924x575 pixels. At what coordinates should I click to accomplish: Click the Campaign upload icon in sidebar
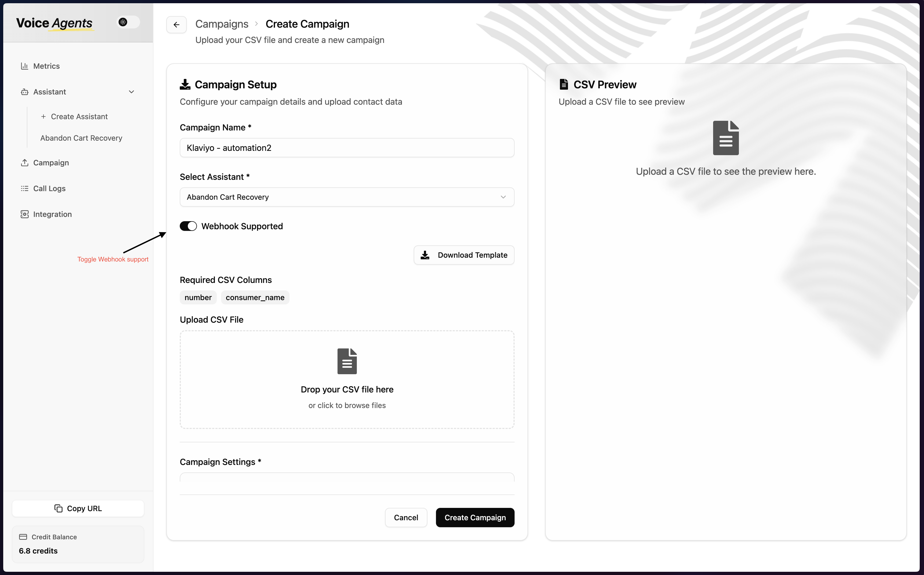click(x=24, y=162)
